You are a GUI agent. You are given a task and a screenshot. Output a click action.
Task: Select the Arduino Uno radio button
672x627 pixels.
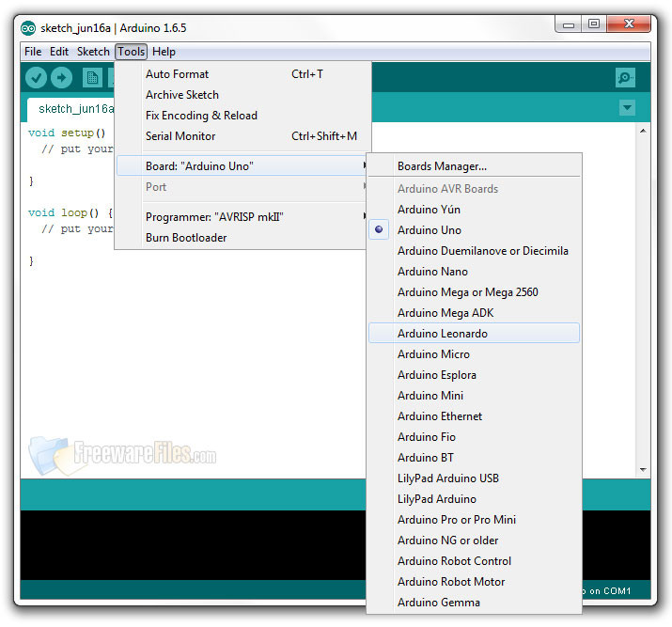point(379,229)
